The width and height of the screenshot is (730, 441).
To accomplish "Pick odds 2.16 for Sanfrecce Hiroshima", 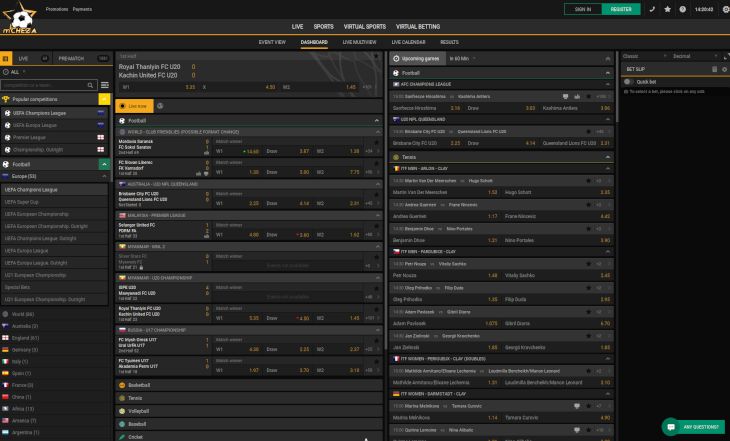I will [x=455, y=108].
